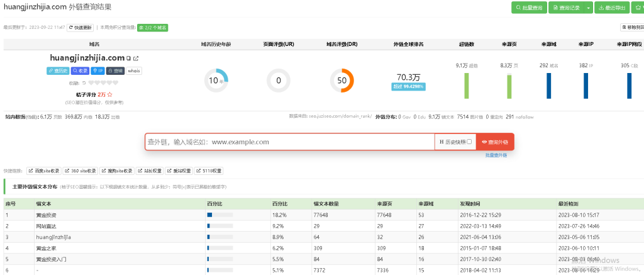Open the whois lookup button
The height and width of the screenshot is (275, 644).
pyautogui.click(x=133, y=70)
